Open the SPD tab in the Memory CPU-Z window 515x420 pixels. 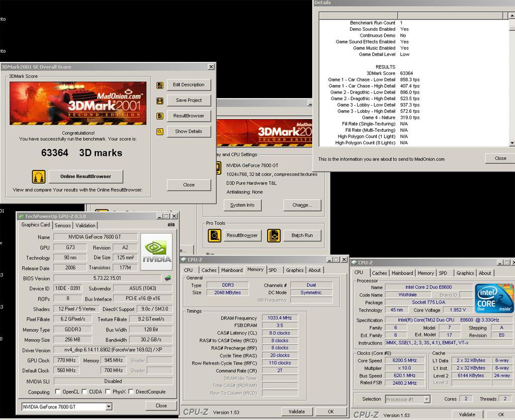[x=273, y=270]
